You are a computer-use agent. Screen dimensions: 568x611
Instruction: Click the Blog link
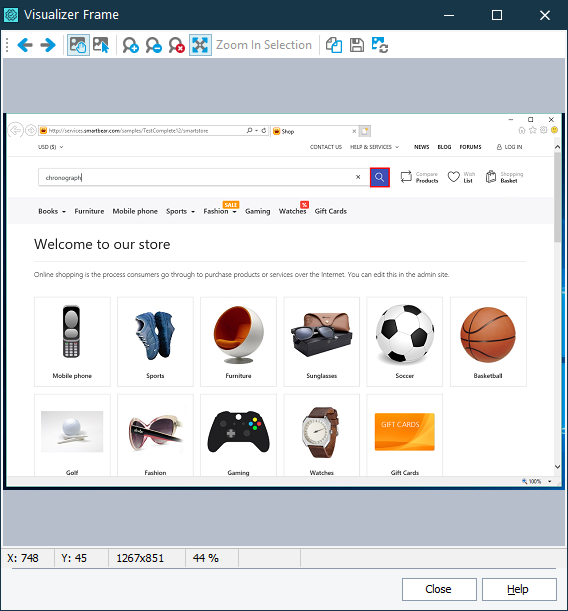[x=444, y=147]
